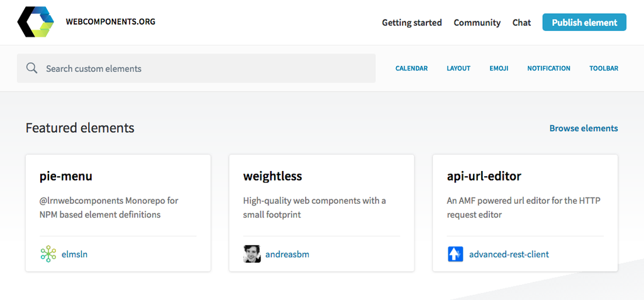644x300 pixels.
Task: Open the elmsln avatar icon
Action: pos(48,254)
